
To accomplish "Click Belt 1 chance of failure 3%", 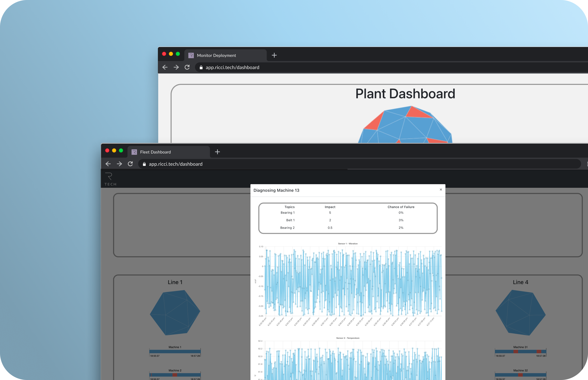I will [x=401, y=220].
